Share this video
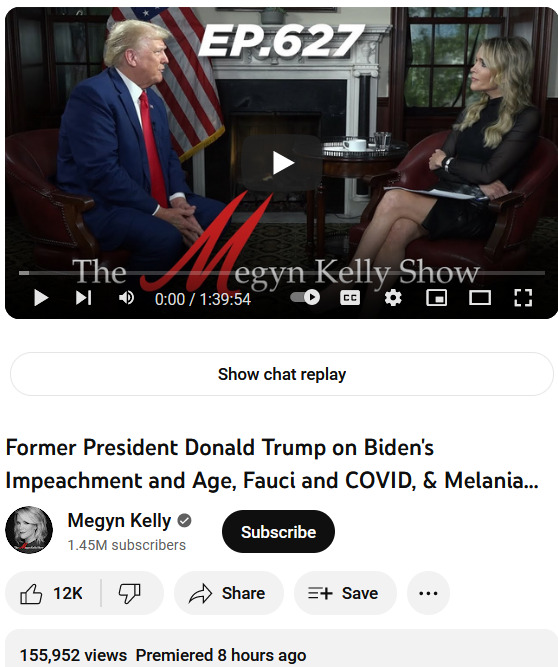Image resolution: width=558 pixels, height=667 pixels. click(228, 593)
